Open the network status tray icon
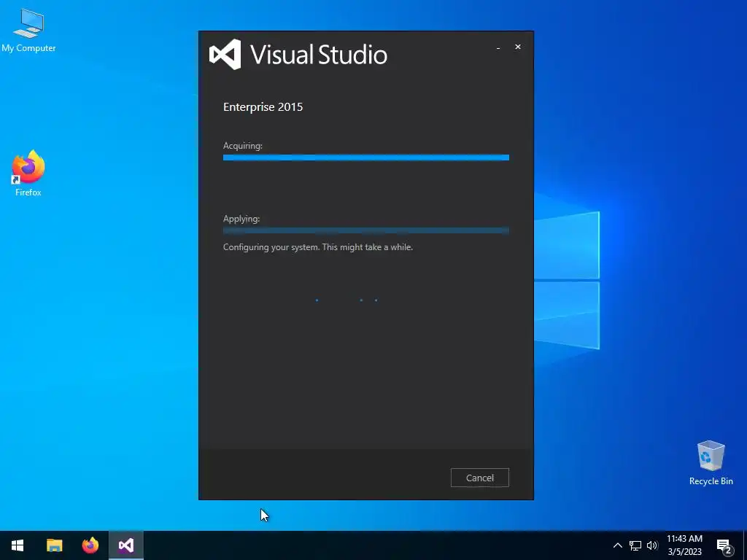Screen dimensions: 747x560 (x=635, y=545)
